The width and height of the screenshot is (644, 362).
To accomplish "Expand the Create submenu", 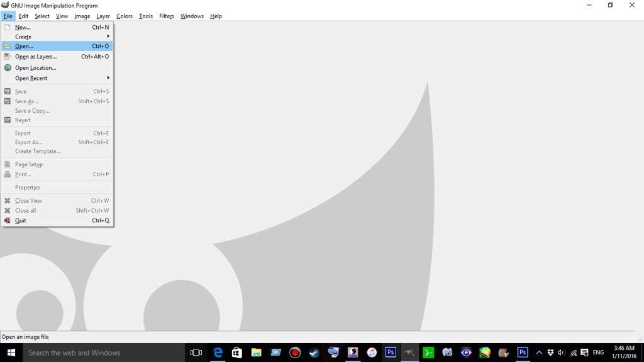I will click(x=57, y=37).
